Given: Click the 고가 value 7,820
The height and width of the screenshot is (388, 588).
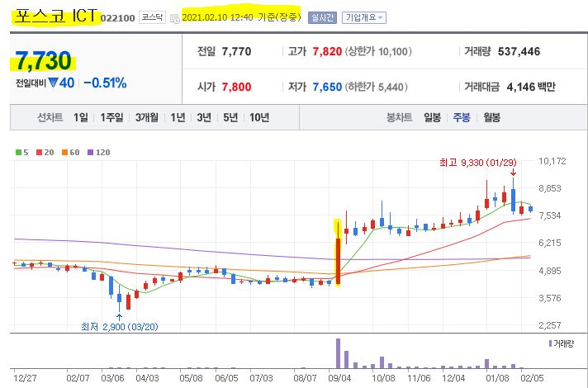Looking at the screenshot, I should (x=327, y=51).
